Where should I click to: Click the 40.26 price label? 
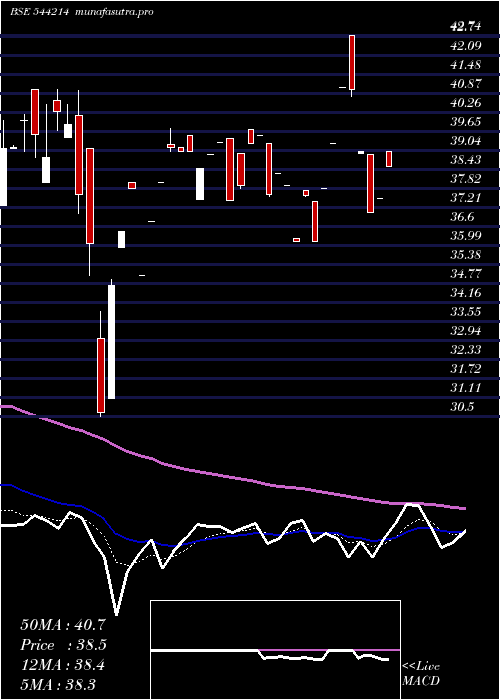pos(466,103)
